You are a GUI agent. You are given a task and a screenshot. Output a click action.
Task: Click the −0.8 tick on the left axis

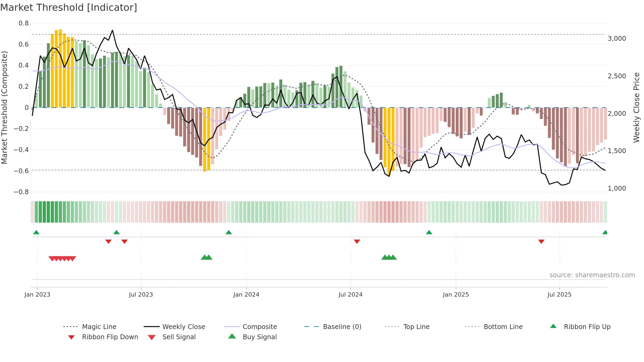point(21,192)
